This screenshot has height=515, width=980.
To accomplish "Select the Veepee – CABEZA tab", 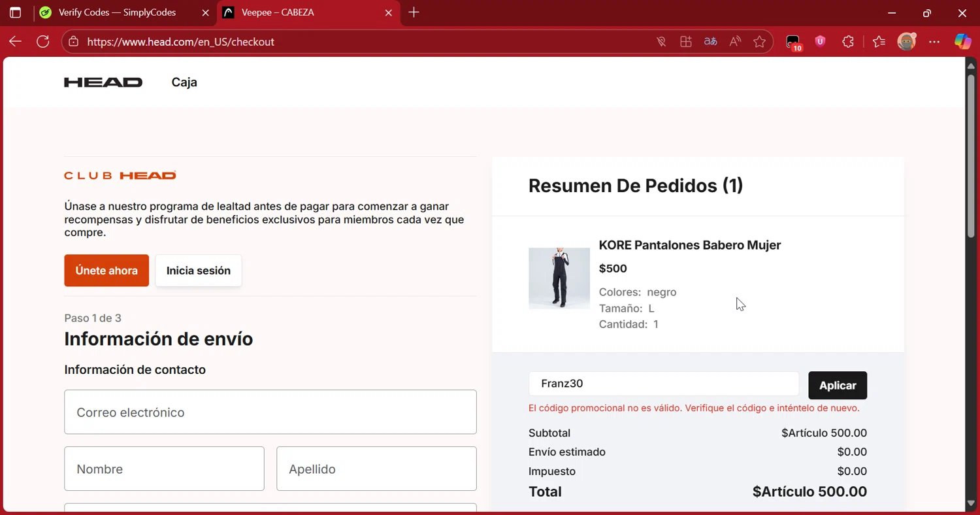I will click(x=308, y=12).
